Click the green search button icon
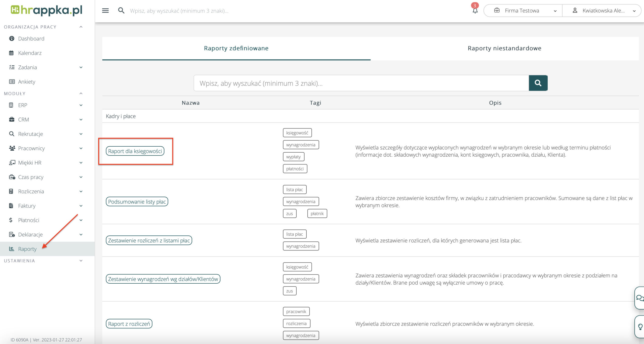The image size is (644, 344). (538, 83)
